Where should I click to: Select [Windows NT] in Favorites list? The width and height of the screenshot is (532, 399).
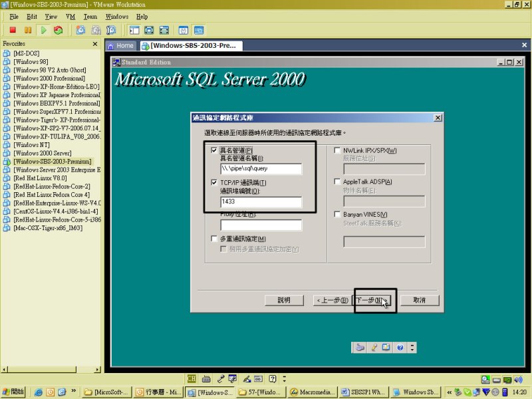[31, 145]
